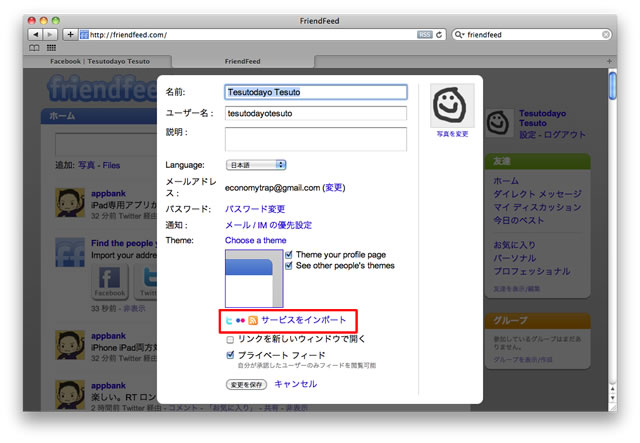Clear the friendfeed search with the x icon
This screenshot has width=640, height=443.
pos(606,35)
